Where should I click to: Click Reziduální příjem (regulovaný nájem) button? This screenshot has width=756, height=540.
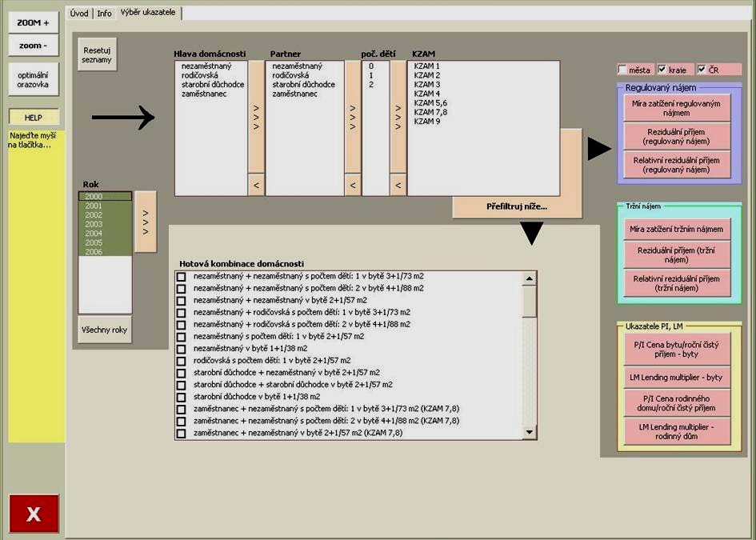[677, 137]
